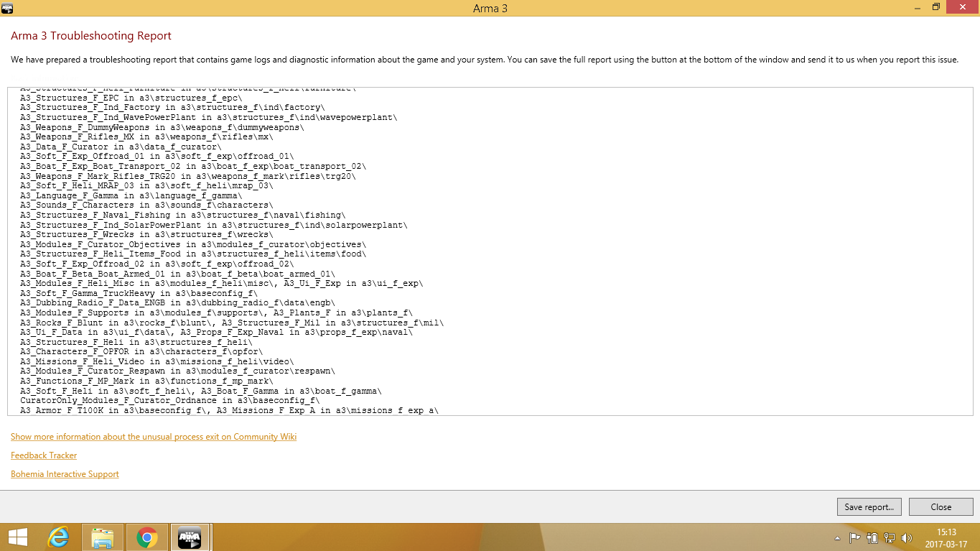Expand the hidden tray icons arrow
The image size is (980, 551).
coord(837,537)
